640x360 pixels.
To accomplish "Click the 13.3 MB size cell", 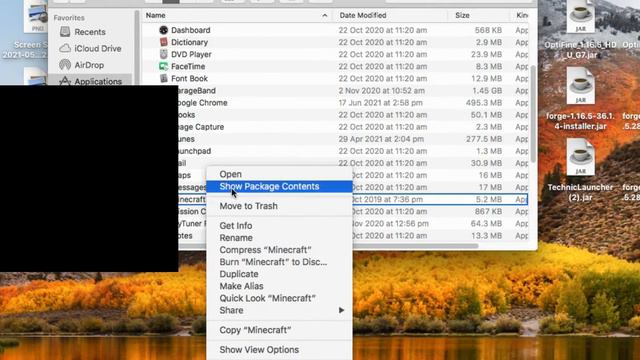I will 487,236.
